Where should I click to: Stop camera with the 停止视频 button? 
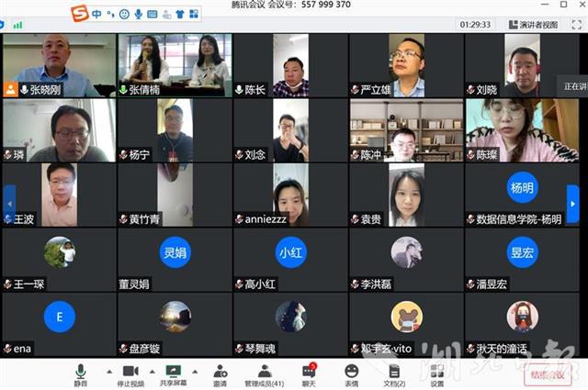pyautogui.click(x=130, y=373)
